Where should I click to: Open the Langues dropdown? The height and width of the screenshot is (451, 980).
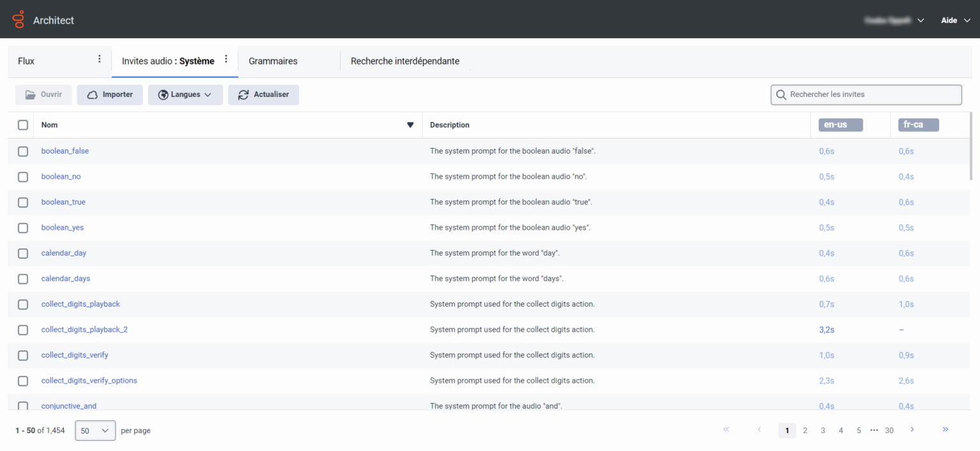click(x=185, y=94)
